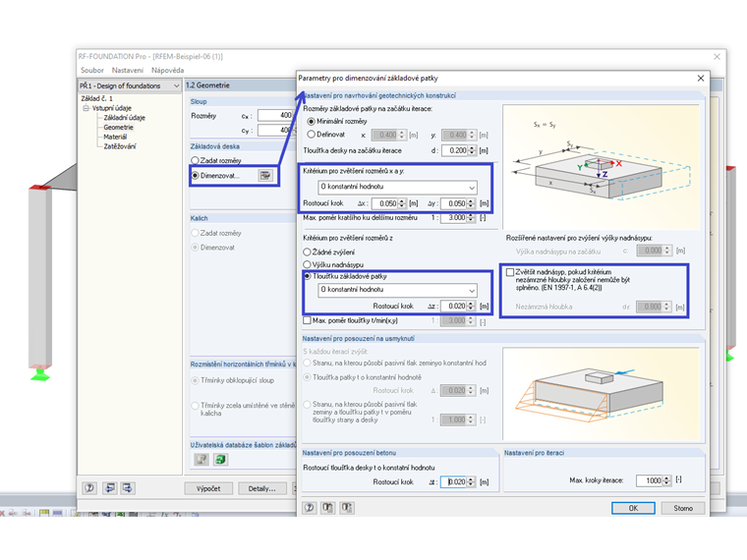Viewport: 747px width, 560px height.
Task: Adjust Δz growth step spinner
Action: click(x=471, y=307)
